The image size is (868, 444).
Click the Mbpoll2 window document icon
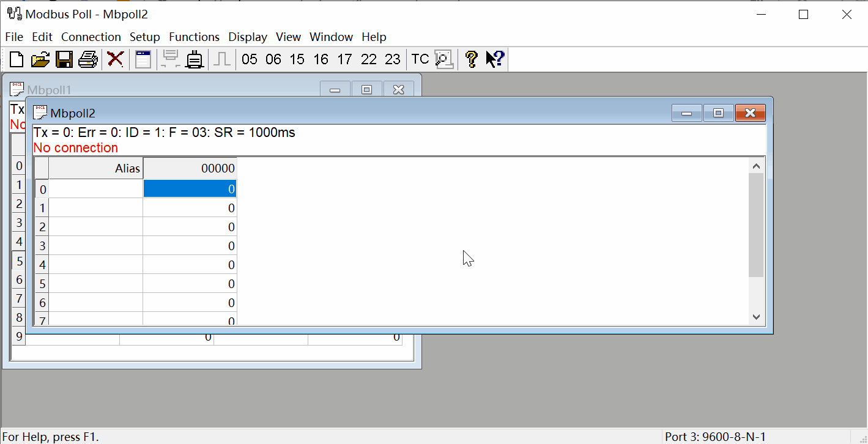click(x=40, y=113)
